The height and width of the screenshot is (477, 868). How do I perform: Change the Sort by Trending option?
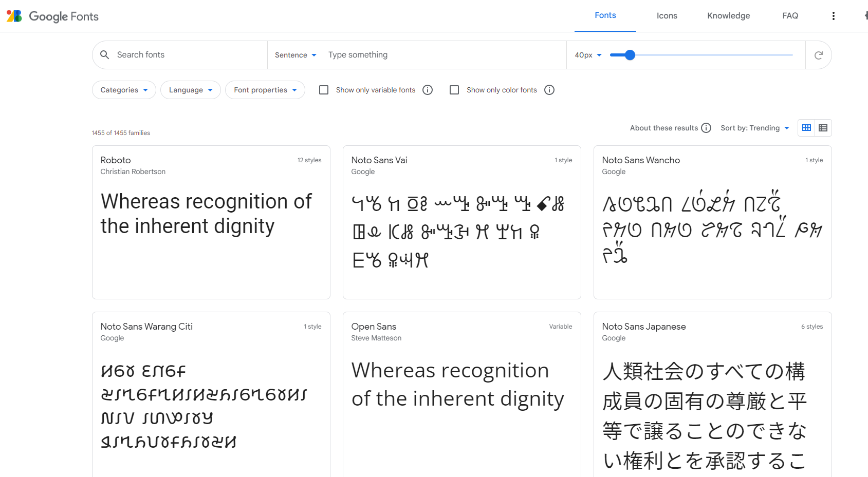pyautogui.click(x=754, y=128)
